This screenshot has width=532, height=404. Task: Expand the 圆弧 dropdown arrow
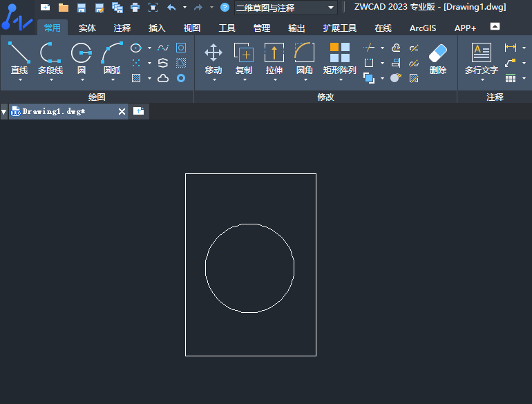coord(113,79)
